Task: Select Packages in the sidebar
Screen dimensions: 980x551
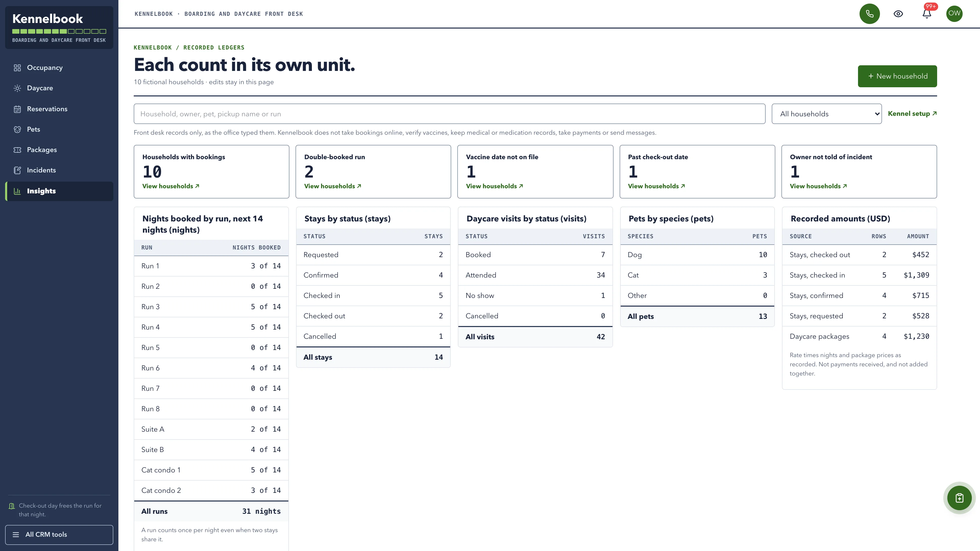Action: pos(59,150)
